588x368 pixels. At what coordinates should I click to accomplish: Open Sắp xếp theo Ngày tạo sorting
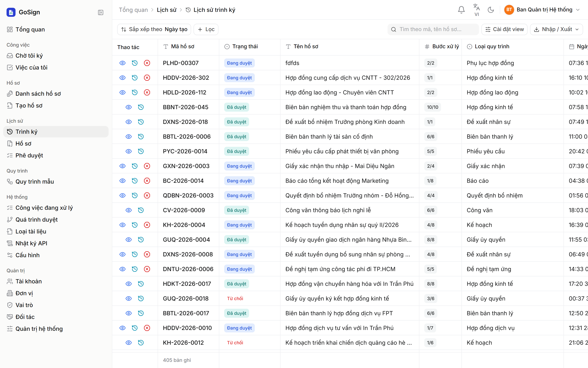(x=154, y=29)
